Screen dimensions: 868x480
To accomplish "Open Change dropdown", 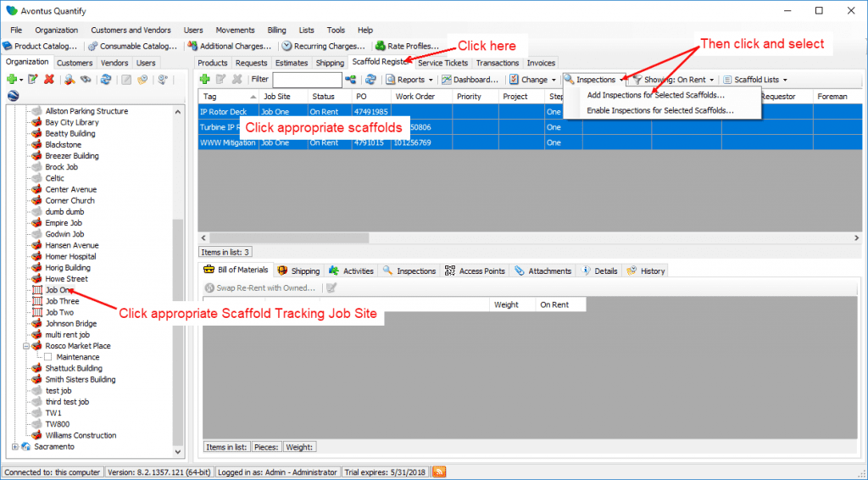I will click(533, 80).
